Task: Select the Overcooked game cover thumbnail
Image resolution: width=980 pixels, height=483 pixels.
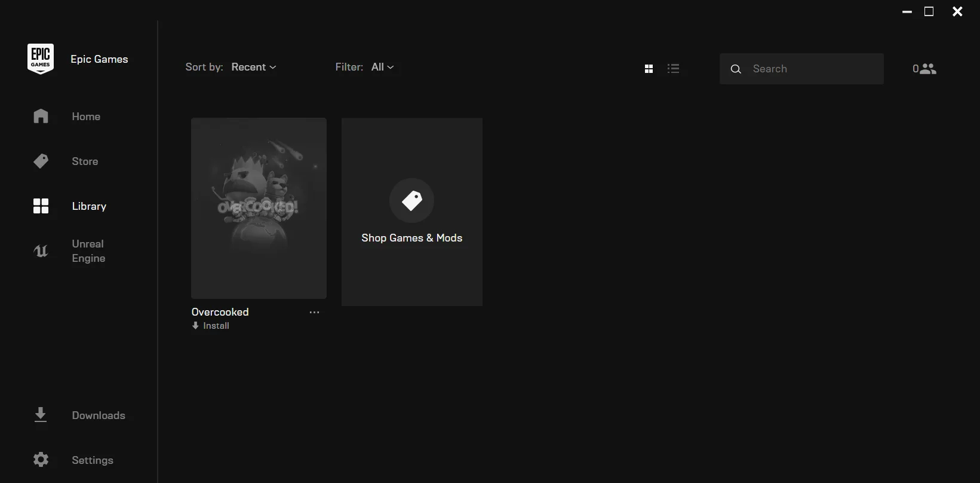Action: tap(259, 208)
